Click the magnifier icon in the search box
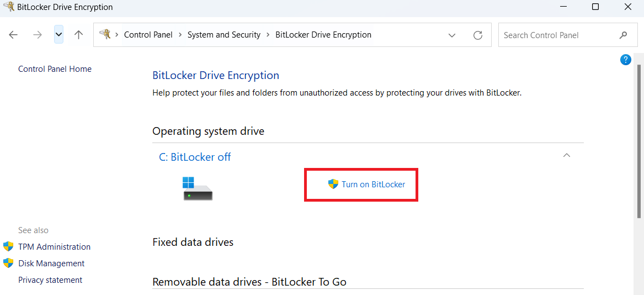 pyautogui.click(x=623, y=35)
